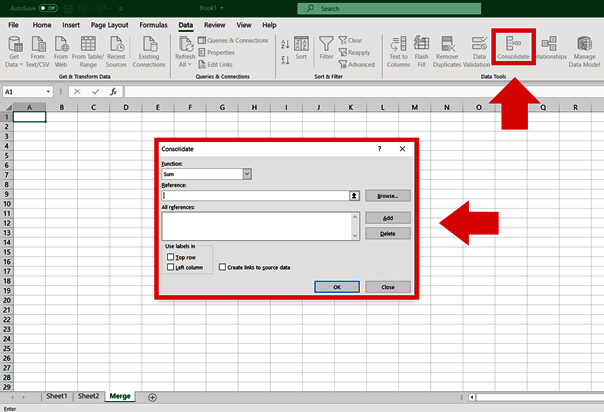This screenshot has width=604, height=412.
Task: Click inside the Reference input field
Action: pyautogui.click(x=254, y=196)
